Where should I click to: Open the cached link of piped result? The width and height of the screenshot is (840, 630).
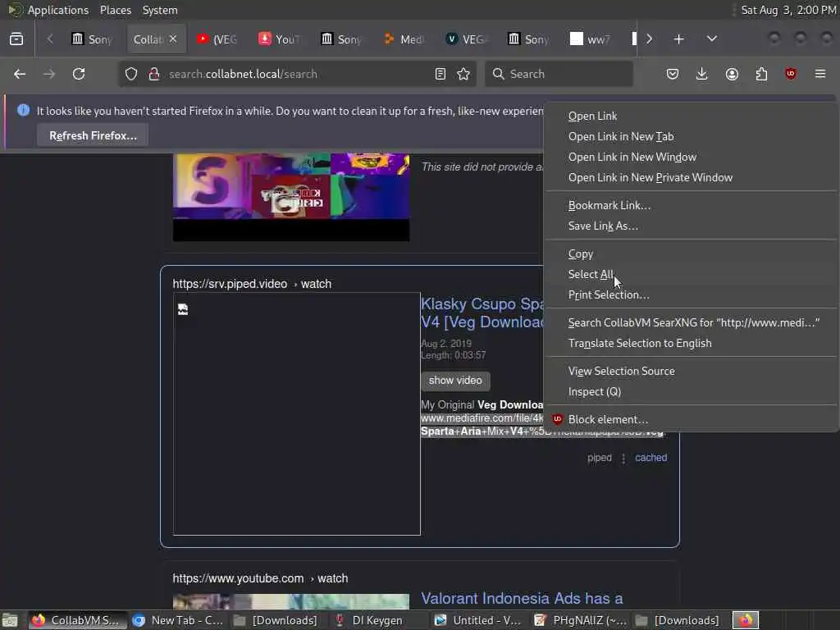pyautogui.click(x=651, y=458)
